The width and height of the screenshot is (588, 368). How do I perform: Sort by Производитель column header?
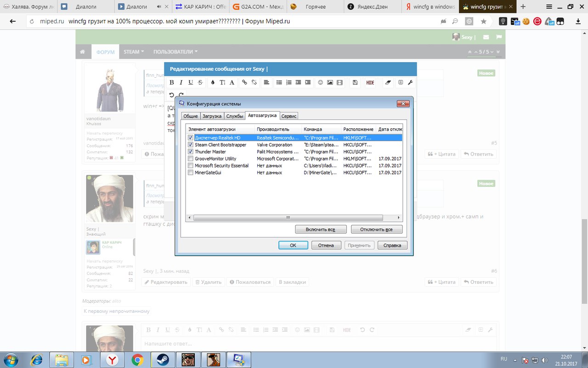(277, 129)
